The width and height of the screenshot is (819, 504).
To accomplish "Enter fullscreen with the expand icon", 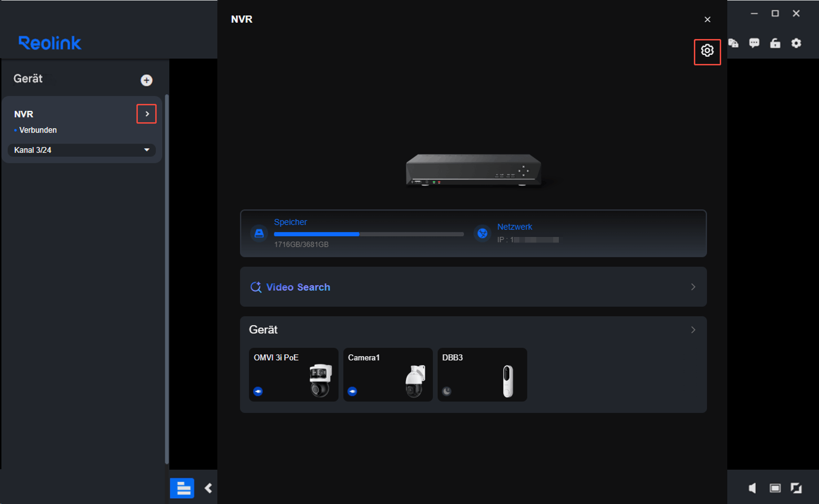I will click(796, 488).
